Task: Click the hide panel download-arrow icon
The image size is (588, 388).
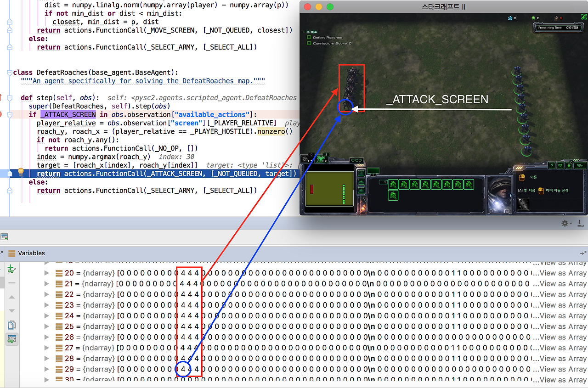Action: click(580, 223)
